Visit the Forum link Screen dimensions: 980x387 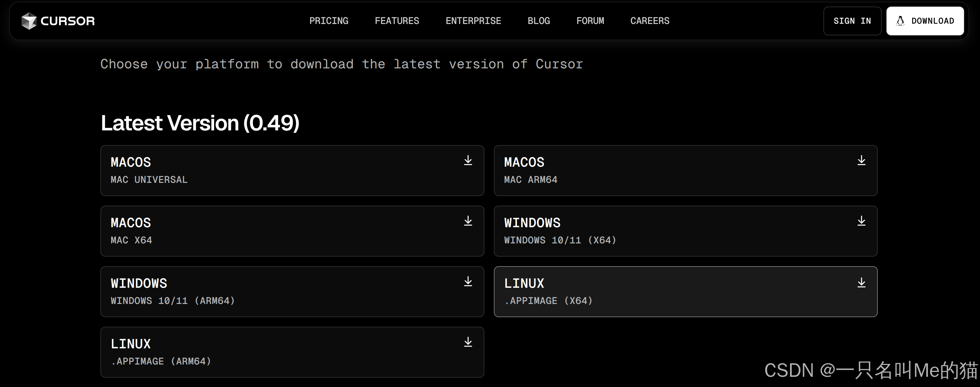(590, 21)
